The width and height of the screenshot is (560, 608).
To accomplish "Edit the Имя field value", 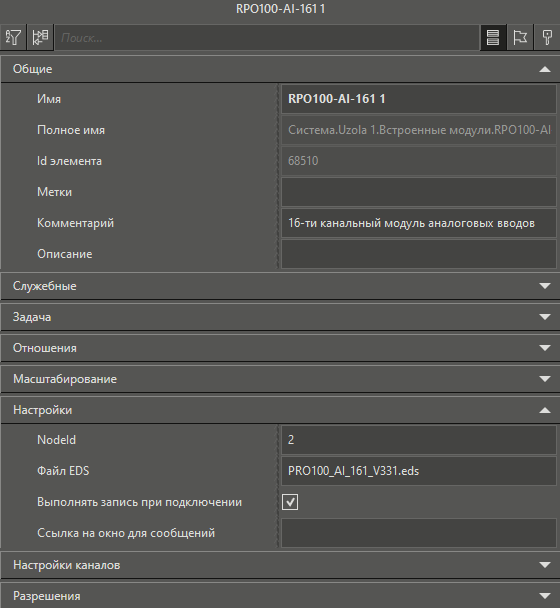I will coord(419,99).
